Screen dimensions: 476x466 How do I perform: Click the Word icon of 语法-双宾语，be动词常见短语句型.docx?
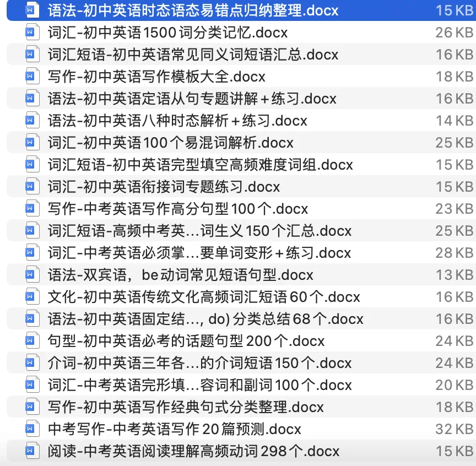(x=32, y=274)
